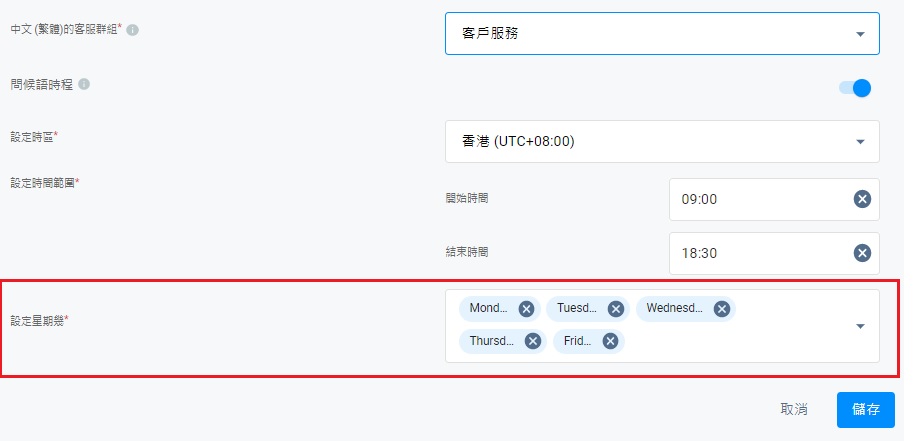The image size is (918, 441).
Task: Remove the Thursday chip
Action: (533, 341)
